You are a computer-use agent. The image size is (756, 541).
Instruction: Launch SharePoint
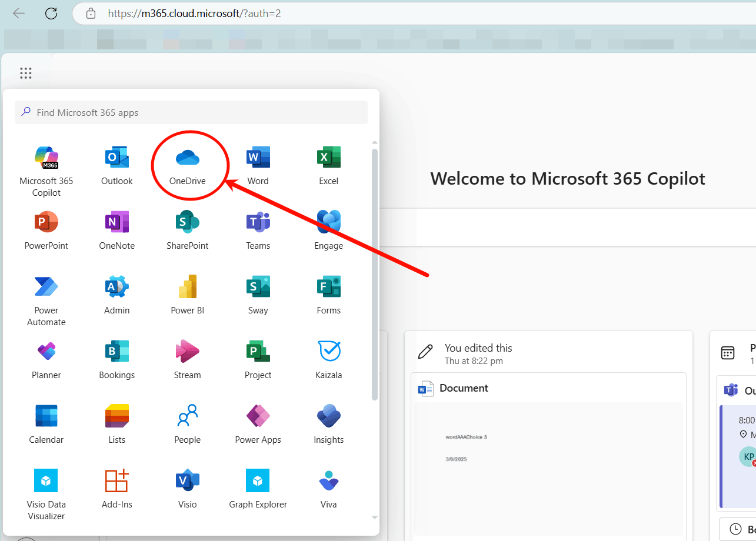tap(188, 229)
